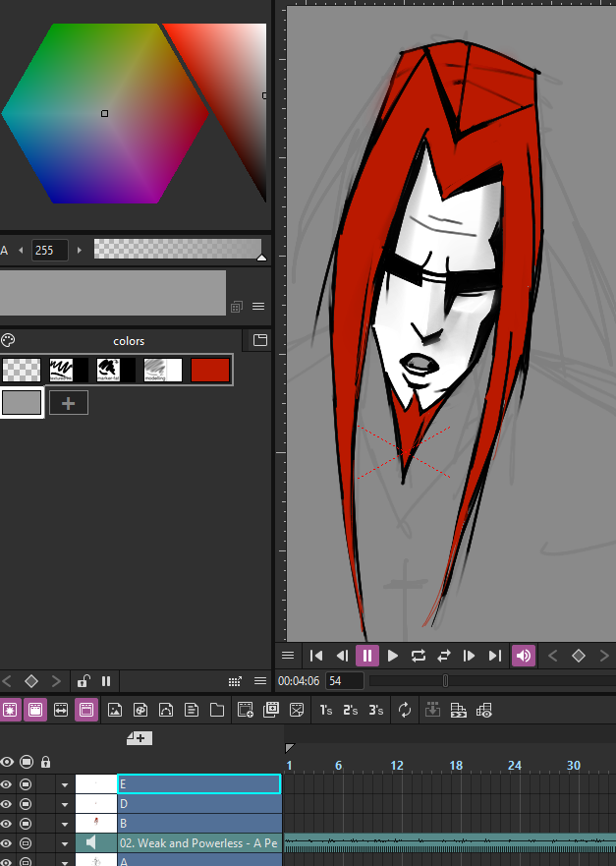Add a new layer with the plus button
The height and width of the screenshot is (866, 616).
[x=140, y=738]
